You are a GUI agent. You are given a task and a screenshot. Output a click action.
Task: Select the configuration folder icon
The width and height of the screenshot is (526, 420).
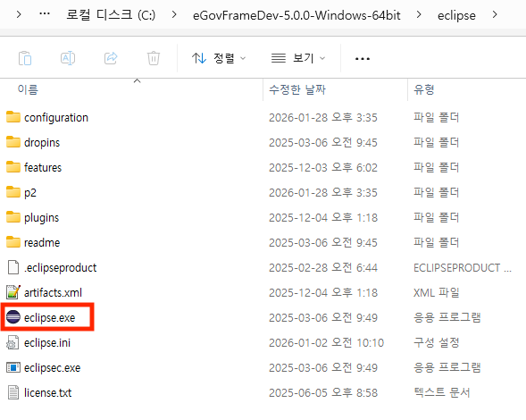pyautogui.click(x=13, y=117)
